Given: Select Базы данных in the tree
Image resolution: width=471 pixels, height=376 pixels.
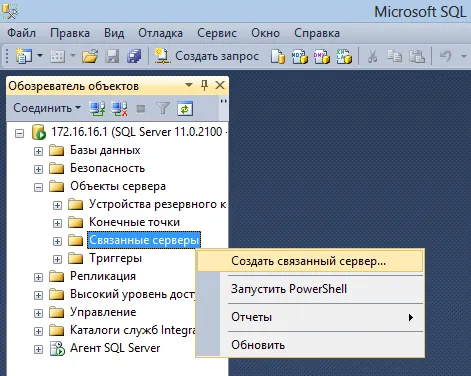Looking at the screenshot, I should pyautogui.click(x=105, y=150).
